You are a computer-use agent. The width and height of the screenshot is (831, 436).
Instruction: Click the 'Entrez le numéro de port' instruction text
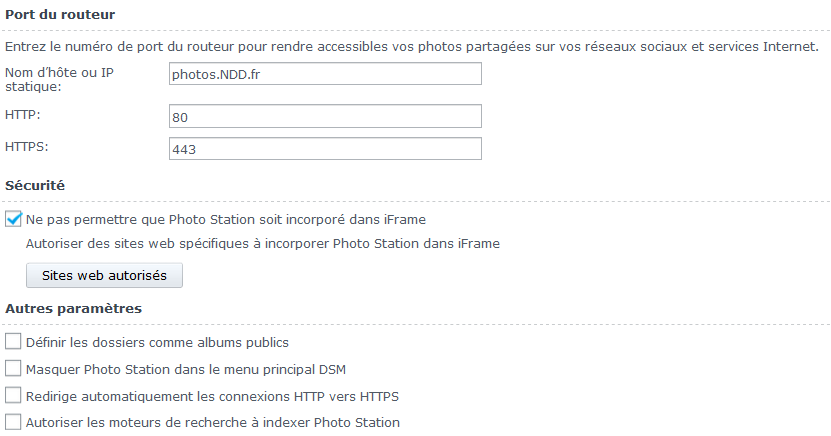coord(411,46)
